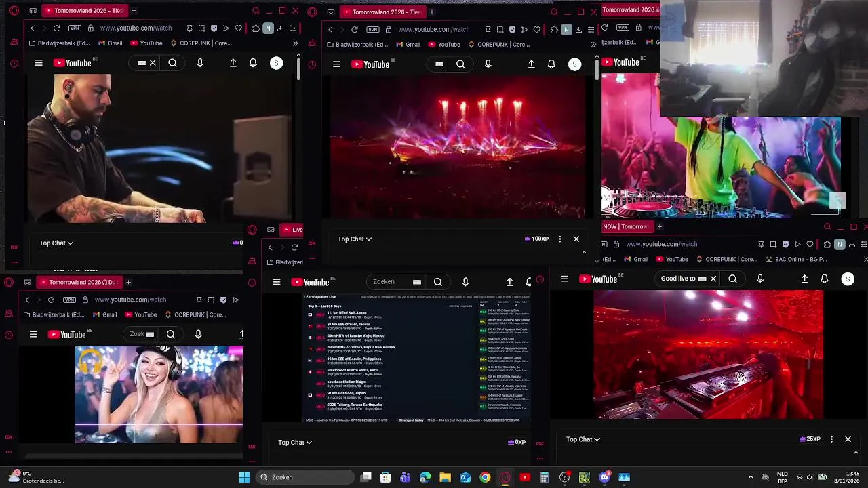The width and height of the screenshot is (868, 488).
Task: Open the ad blocker shield in top-middle window
Action: click(512, 29)
